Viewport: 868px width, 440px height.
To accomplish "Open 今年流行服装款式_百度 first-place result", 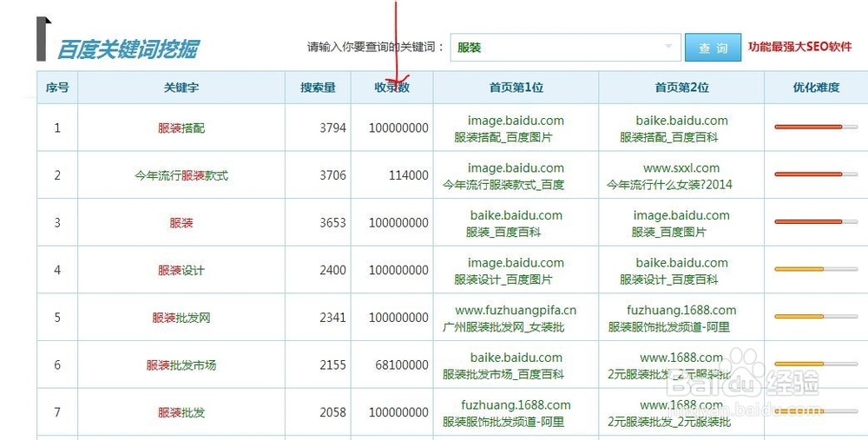I will click(503, 185).
